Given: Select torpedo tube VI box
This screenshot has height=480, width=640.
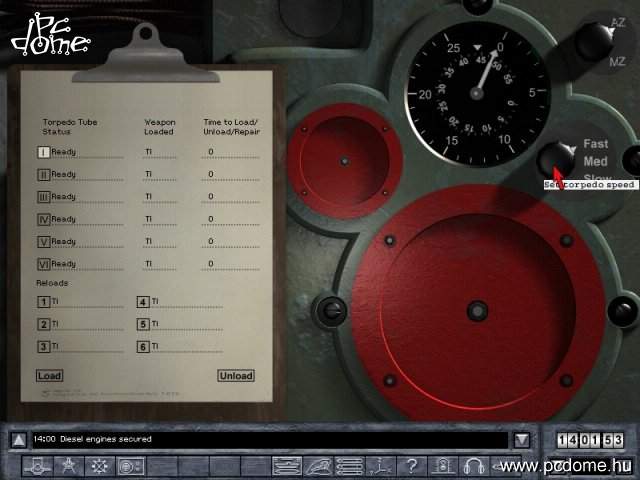Looking at the screenshot, I should (x=43, y=264).
